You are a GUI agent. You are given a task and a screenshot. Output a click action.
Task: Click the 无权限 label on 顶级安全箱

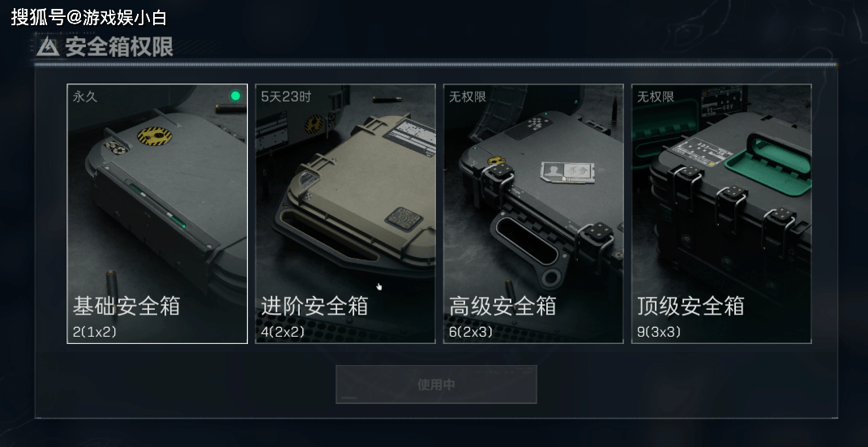click(x=656, y=97)
